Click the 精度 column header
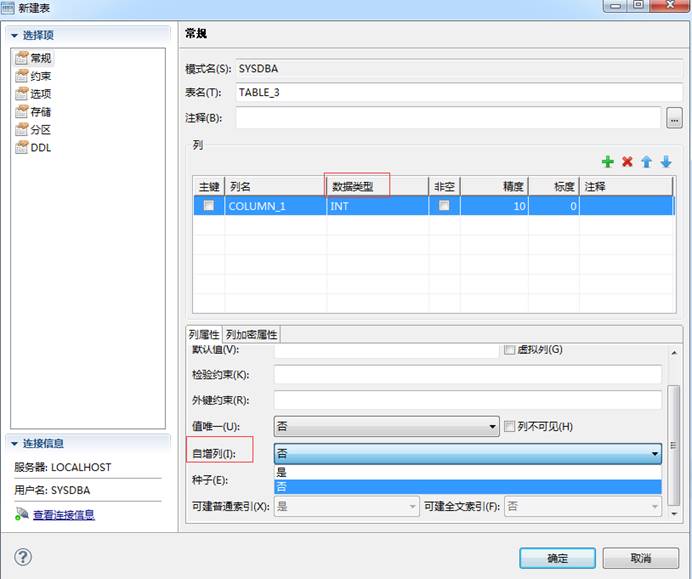Viewport: 692px width, 579px height. [x=494, y=186]
